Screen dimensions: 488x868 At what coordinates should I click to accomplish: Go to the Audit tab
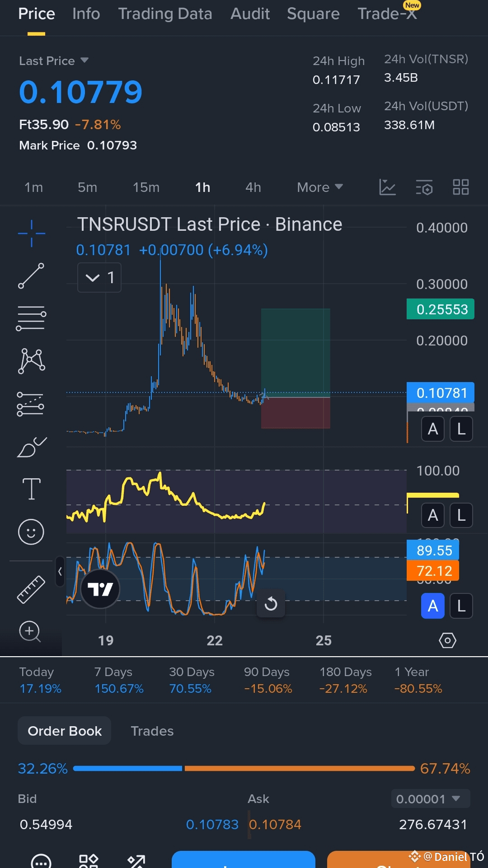click(x=250, y=14)
